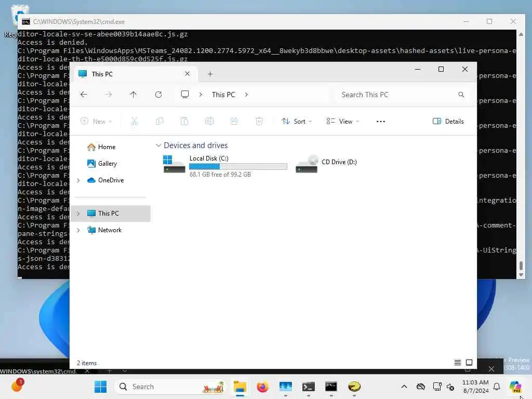532x399 pixels.
Task: Click the Copy icon in toolbar
Action: tap(159, 121)
